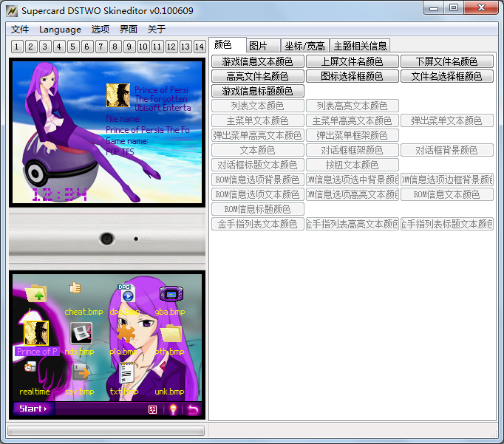Click the Start button in skin preview

tap(33, 409)
